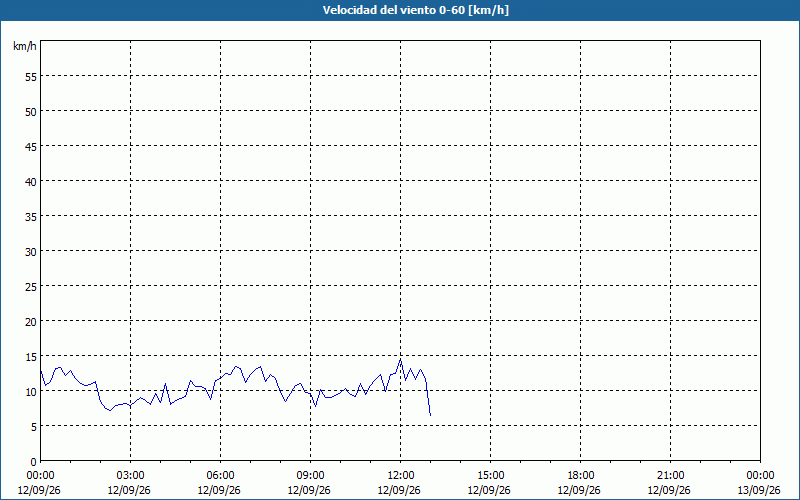Click the x-axis time label '21:00'

click(x=669, y=476)
